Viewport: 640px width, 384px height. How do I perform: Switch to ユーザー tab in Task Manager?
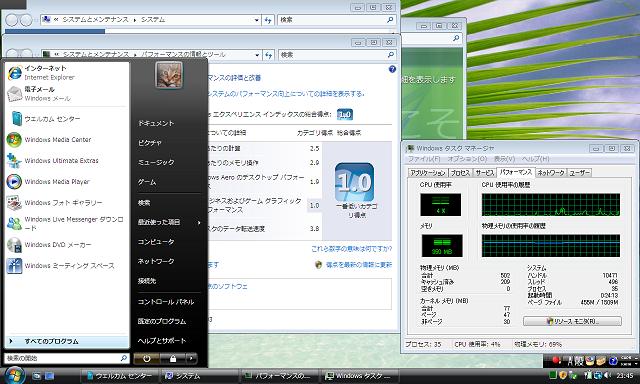tap(579, 173)
